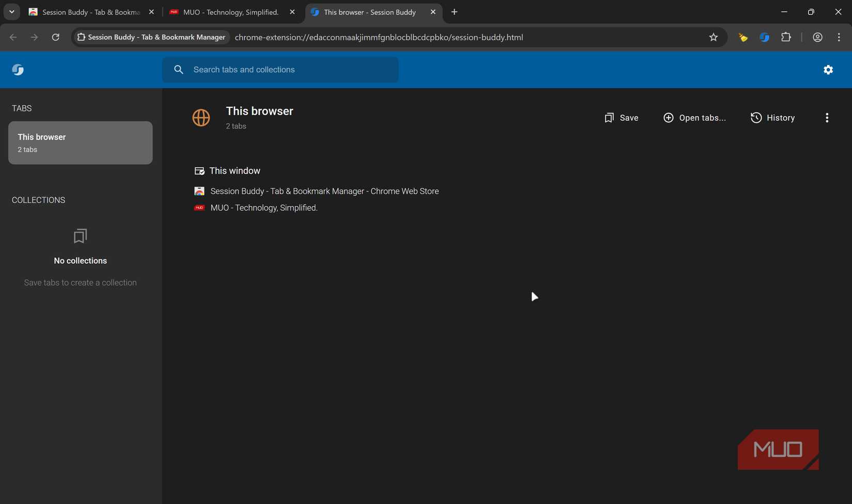Open the MUO - Technology, Simplified link
This screenshot has width=852, height=504.
[263, 208]
